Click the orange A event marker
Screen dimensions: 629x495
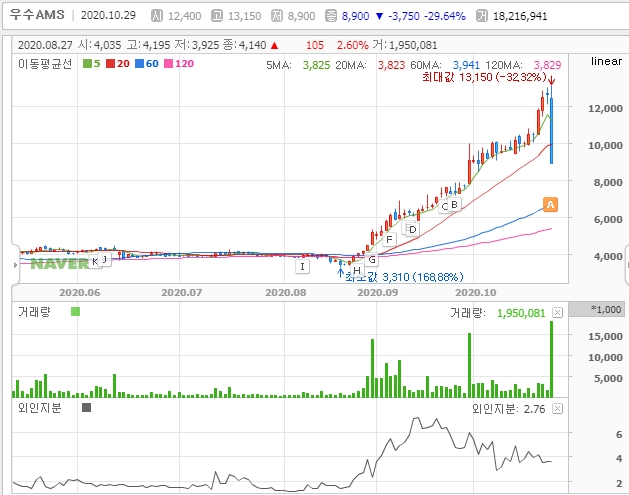click(x=550, y=205)
